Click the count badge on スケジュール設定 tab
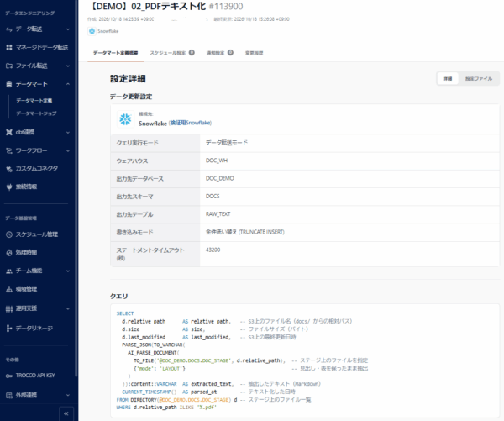The width and height of the screenshot is (504, 421). [192, 53]
